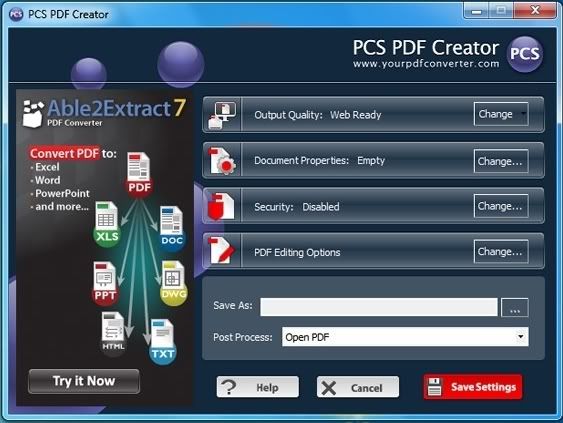The width and height of the screenshot is (563, 423).
Task: Click the green XLS file icon
Action: click(107, 223)
